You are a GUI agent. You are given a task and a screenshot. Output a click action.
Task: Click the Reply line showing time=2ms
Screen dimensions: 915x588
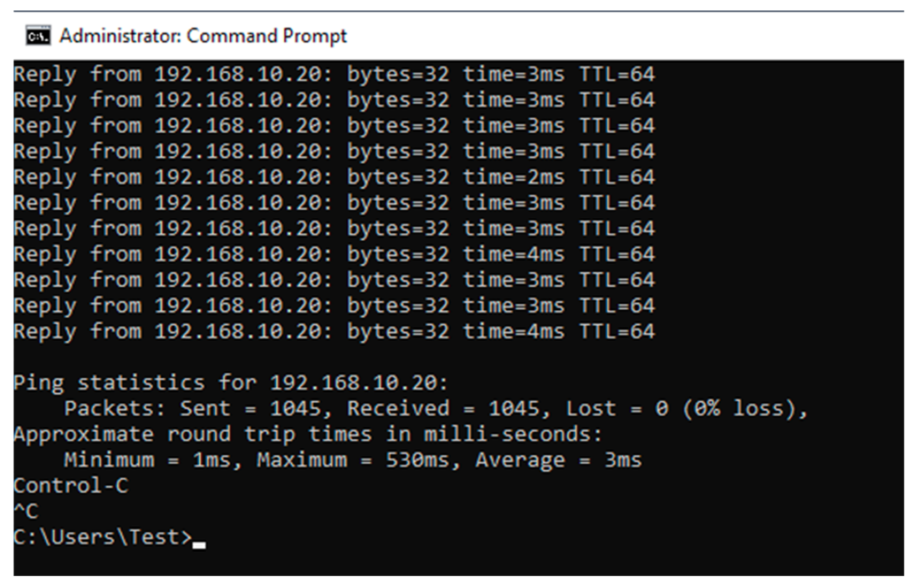coord(334,177)
